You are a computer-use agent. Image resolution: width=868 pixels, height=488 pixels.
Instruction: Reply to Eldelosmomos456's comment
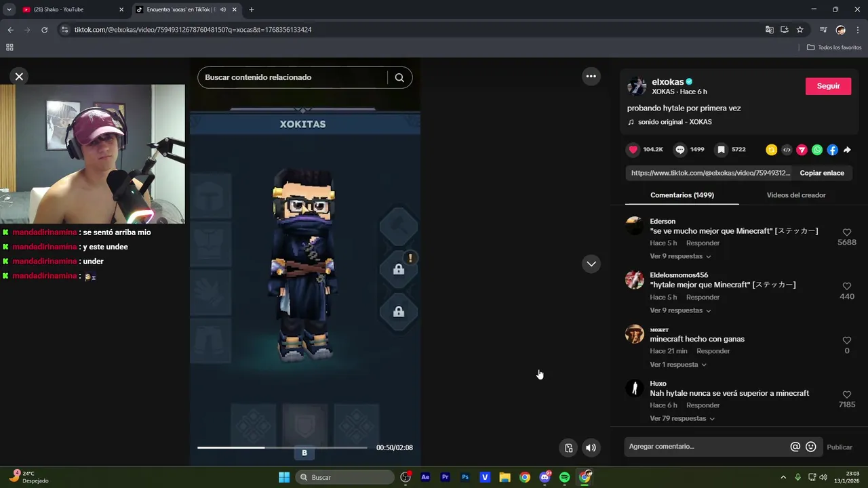pos(703,297)
